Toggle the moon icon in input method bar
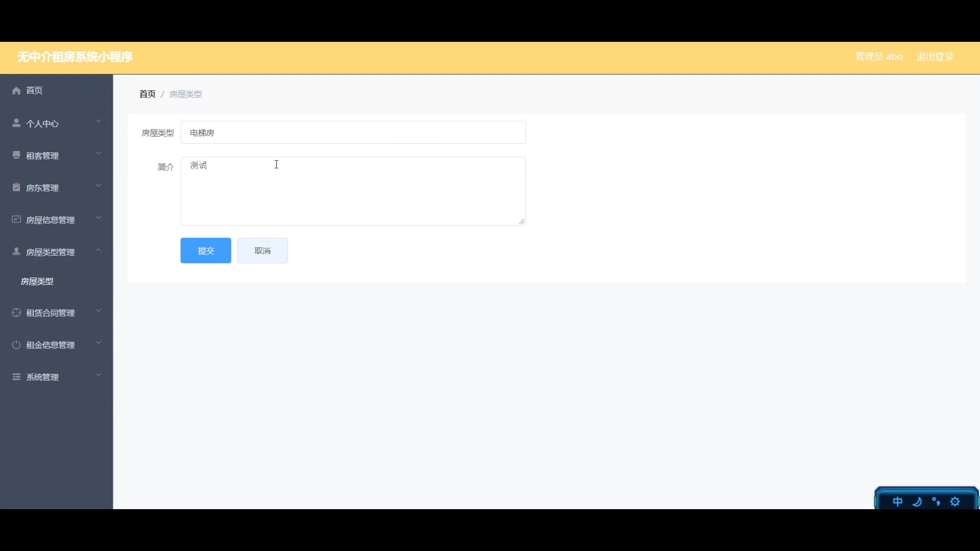 coord(917,502)
